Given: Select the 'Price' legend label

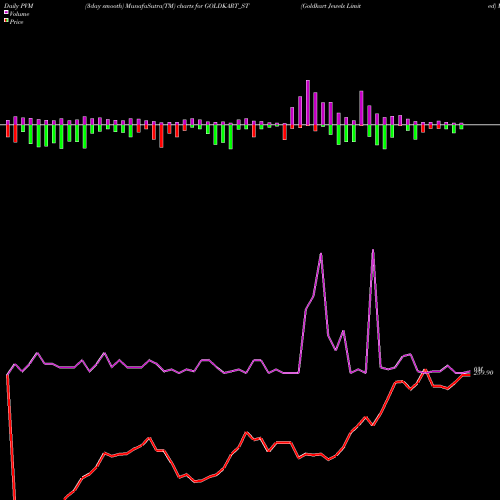Looking at the screenshot, I should pyautogui.click(x=16, y=22).
